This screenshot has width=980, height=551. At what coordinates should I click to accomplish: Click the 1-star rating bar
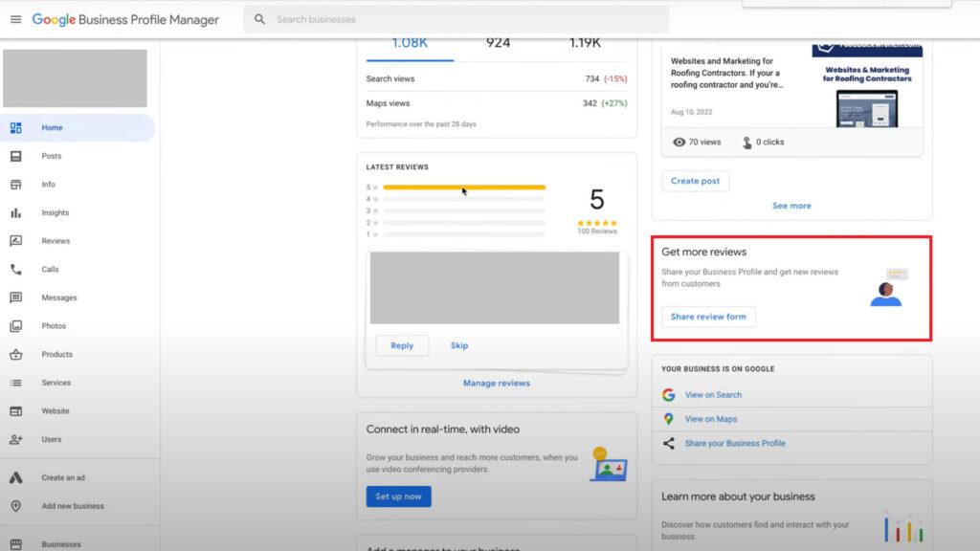pos(464,234)
